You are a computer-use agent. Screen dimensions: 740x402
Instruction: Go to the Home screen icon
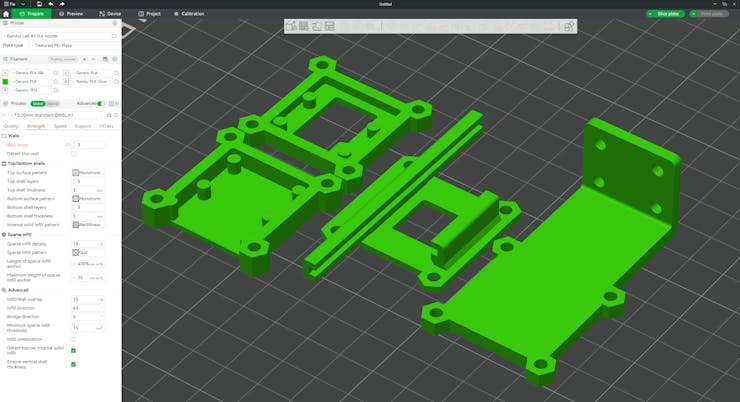click(6, 14)
